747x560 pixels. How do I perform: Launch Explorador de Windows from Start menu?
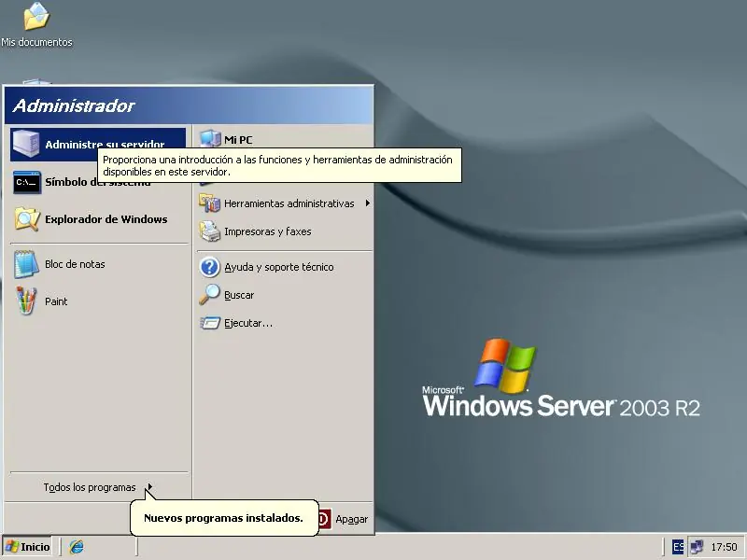(98, 219)
